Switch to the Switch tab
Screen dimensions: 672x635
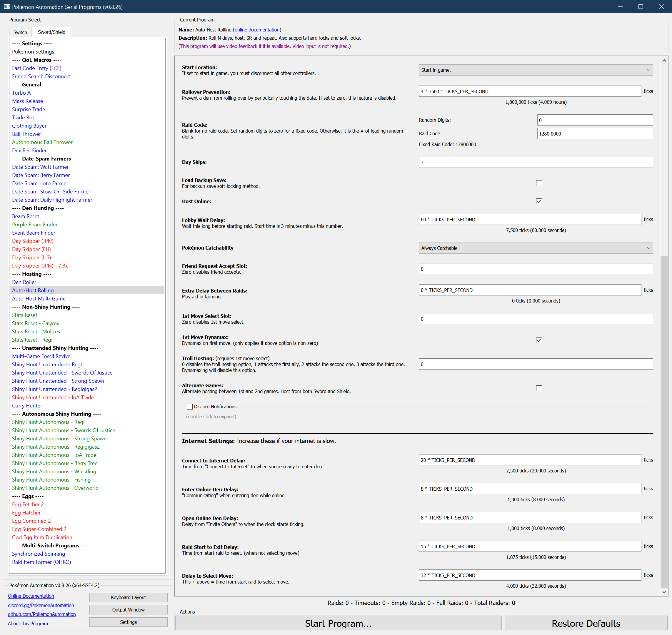tap(20, 32)
